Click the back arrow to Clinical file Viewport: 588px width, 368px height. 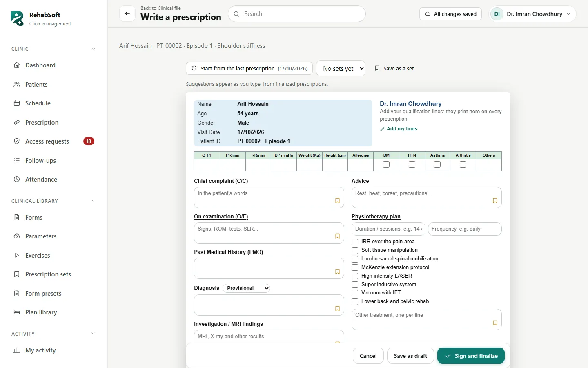[127, 13]
